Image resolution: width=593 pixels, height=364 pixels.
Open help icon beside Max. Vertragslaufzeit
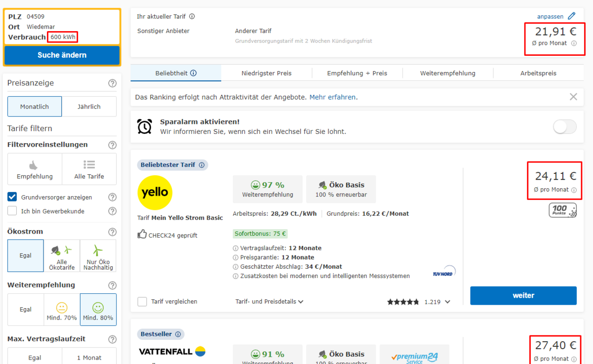[112, 339]
